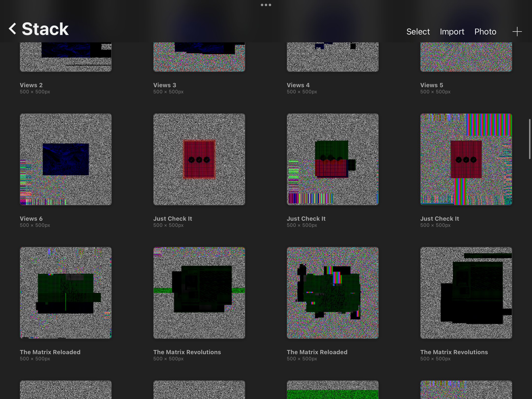Open first The Matrix Reloaded thumbnail
532x399 pixels.
[x=66, y=293]
